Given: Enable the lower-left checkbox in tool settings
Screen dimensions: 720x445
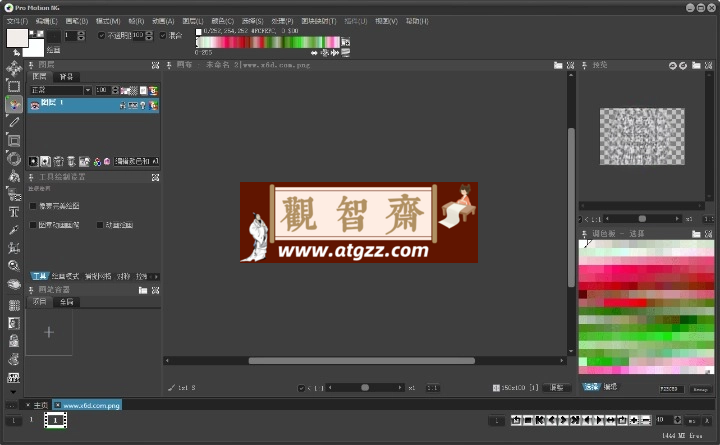Looking at the screenshot, I should 33,225.
